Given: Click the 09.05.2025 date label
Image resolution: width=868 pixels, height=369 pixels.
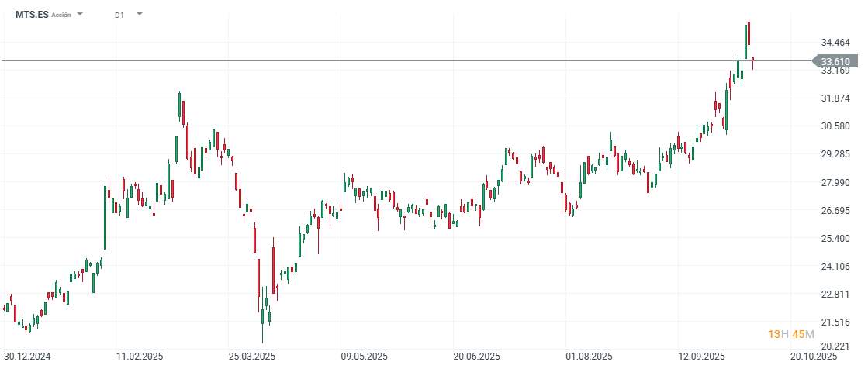Looking at the screenshot, I should click(x=365, y=357).
